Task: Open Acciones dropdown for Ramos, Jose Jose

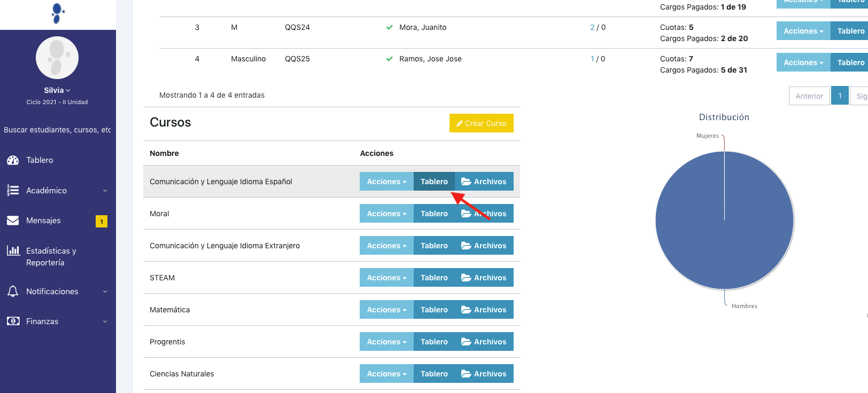Action: (x=803, y=62)
